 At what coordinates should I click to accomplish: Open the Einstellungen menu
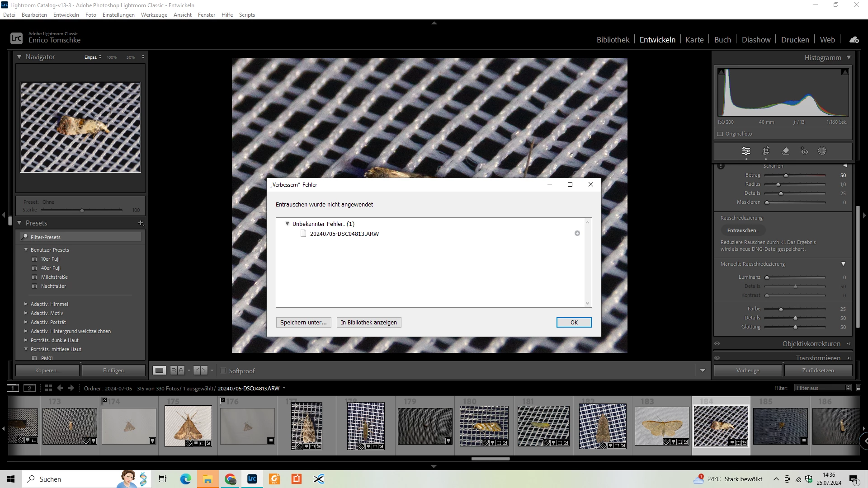point(118,15)
